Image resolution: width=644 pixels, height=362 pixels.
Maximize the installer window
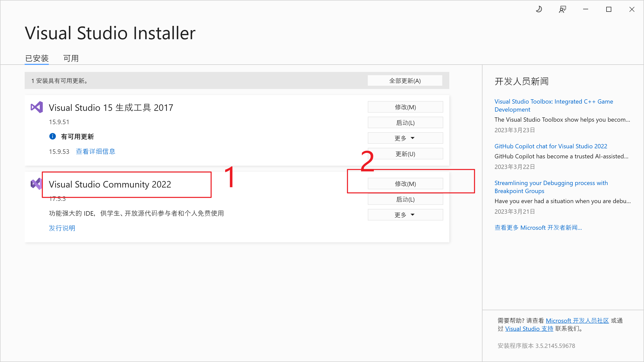609,10
